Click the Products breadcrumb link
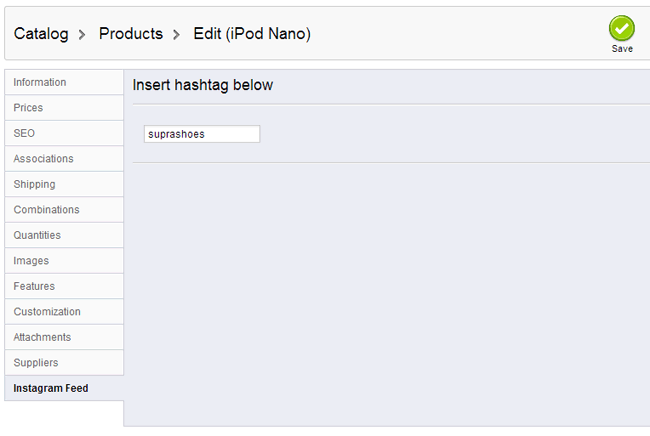This screenshot has height=436, width=650. click(x=130, y=34)
